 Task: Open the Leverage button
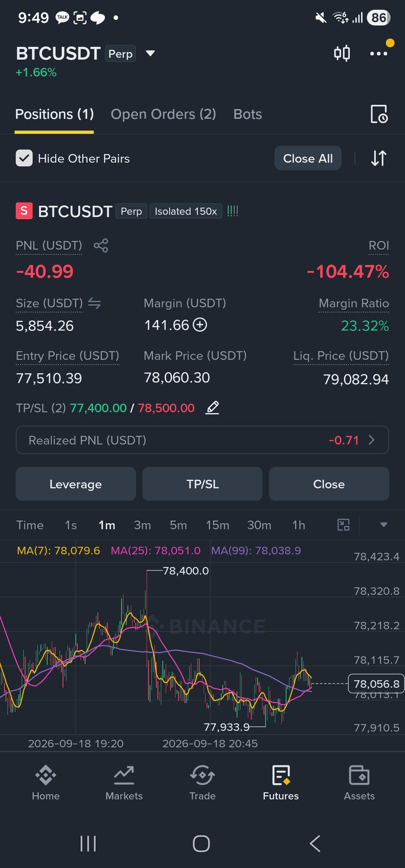76,484
